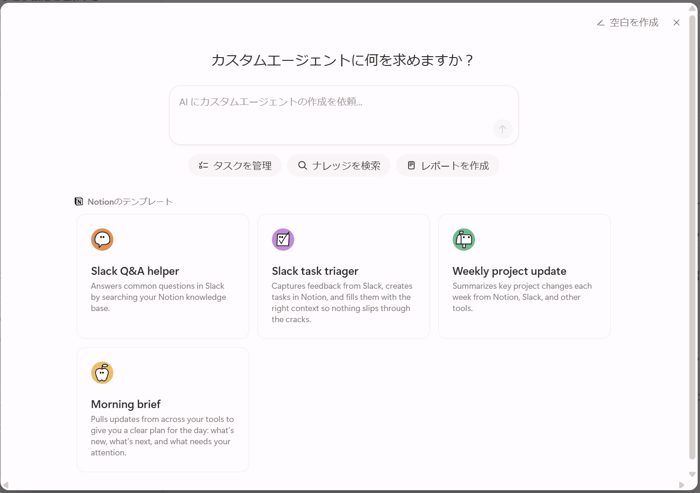Screen dimensions: 700x493
Task: Click the pencil icon next to 空白を作成
Action: tap(600, 23)
